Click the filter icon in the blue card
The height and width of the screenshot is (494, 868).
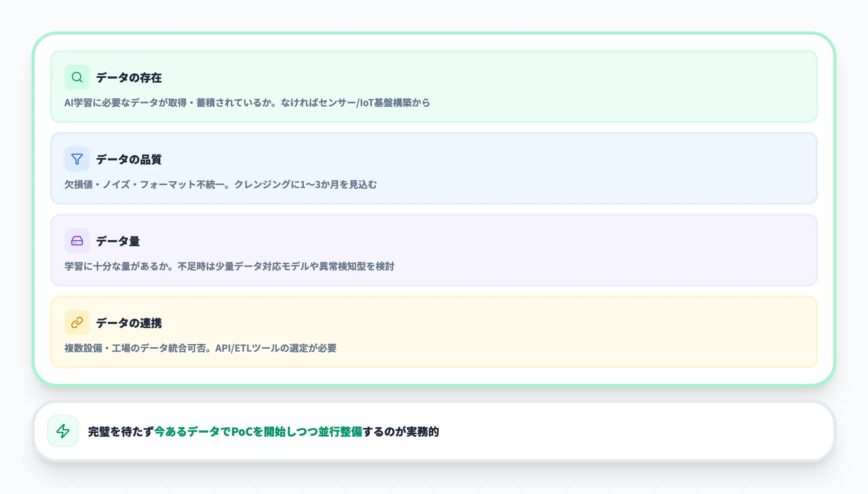[77, 159]
